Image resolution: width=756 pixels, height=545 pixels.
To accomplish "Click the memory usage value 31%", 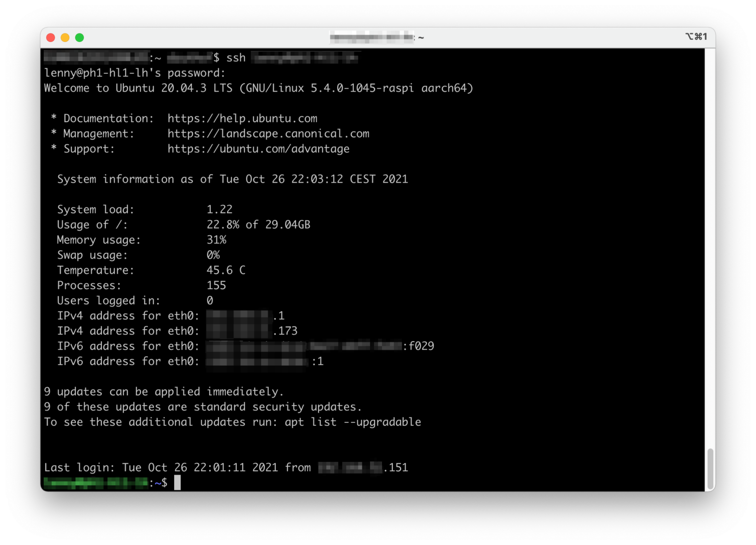I will [216, 240].
